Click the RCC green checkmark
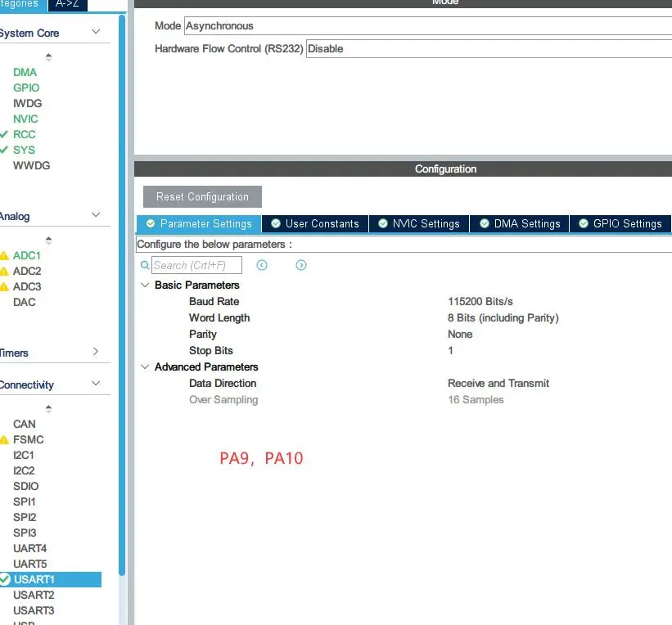 pos(5,134)
